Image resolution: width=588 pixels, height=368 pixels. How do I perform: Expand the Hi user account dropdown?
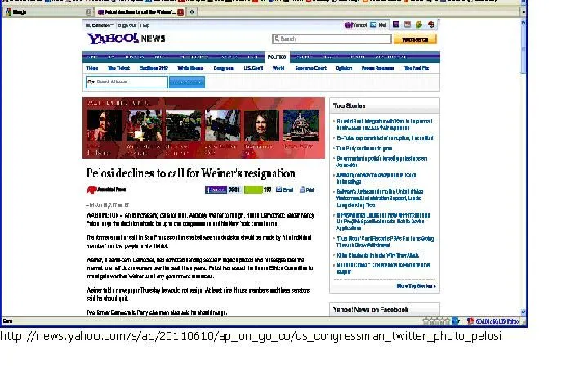(98, 25)
